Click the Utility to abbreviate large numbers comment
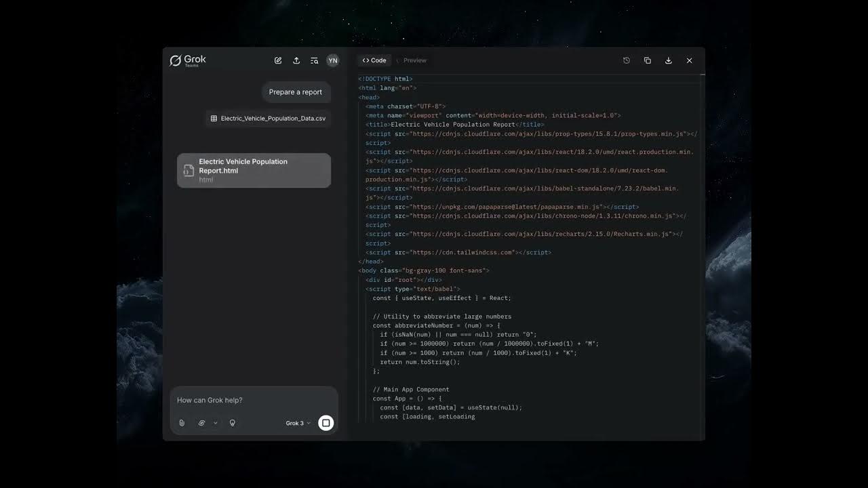868x488 pixels. coord(442,317)
